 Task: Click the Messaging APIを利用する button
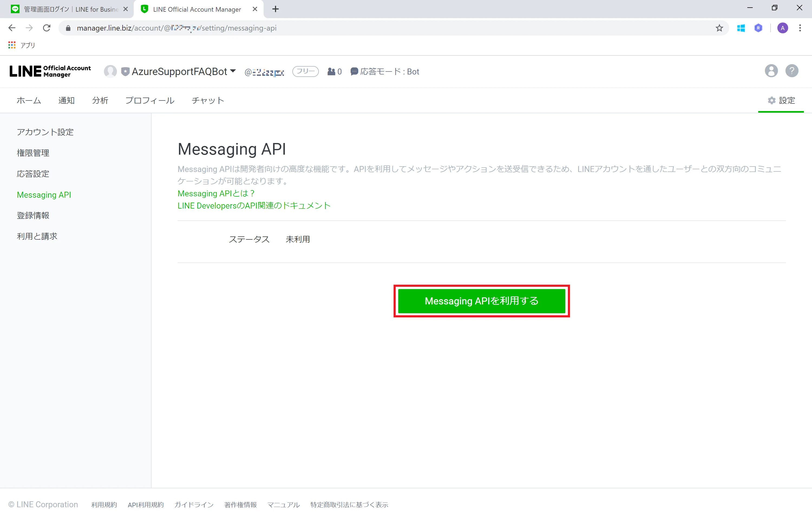click(482, 301)
